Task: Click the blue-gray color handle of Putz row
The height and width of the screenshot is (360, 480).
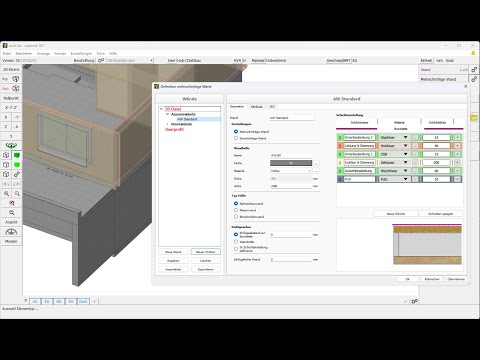Action: pyautogui.click(x=340, y=179)
